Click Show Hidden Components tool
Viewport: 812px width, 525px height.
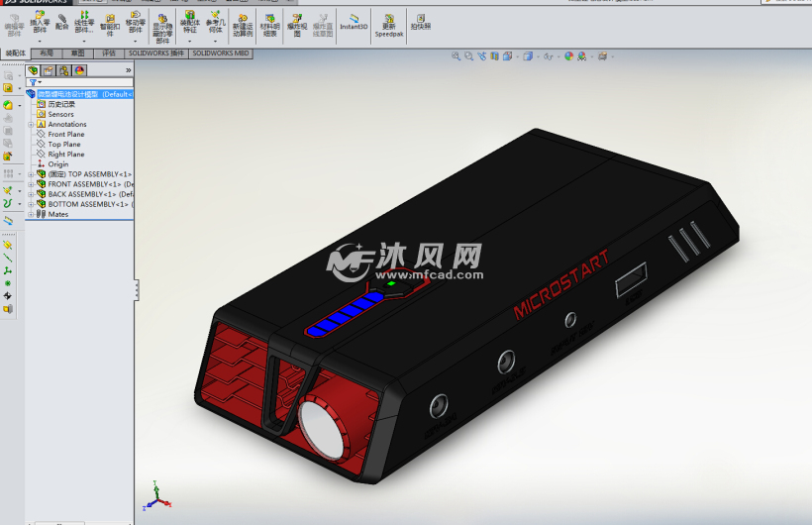[x=162, y=29]
